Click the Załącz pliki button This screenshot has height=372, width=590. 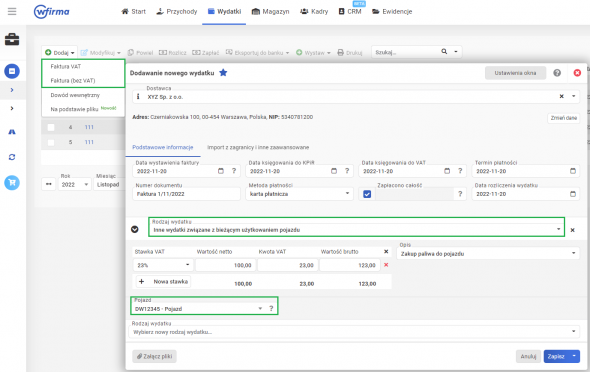point(154,356)
